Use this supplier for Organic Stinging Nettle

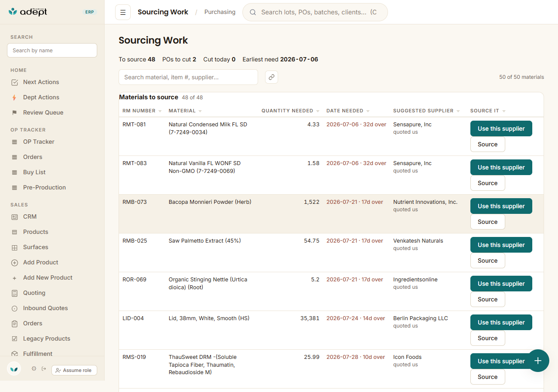tap(501, 284)
